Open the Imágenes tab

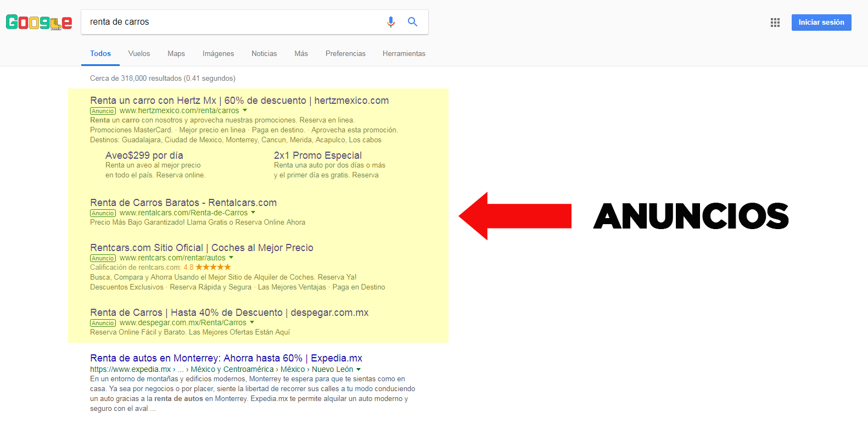(218, 54)
